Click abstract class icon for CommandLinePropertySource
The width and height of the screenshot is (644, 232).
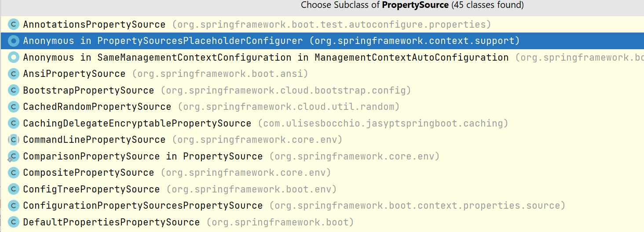[x=14, y=140]
